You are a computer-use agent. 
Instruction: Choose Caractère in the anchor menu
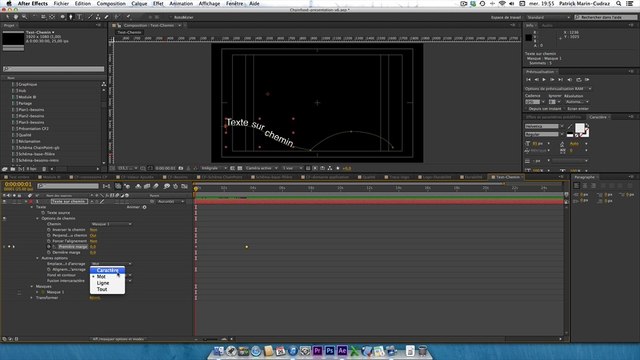coord(107,270)
